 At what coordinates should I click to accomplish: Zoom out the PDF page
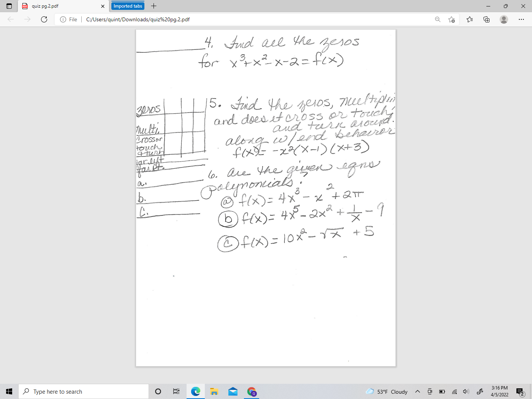click(437, 19)
